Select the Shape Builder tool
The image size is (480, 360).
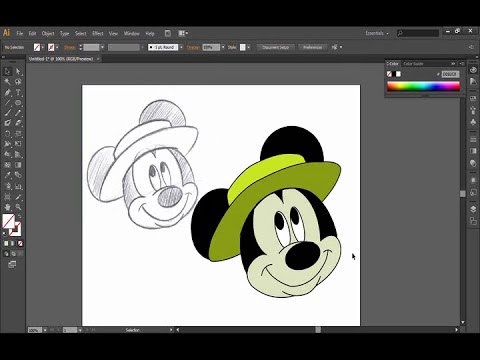8,154
